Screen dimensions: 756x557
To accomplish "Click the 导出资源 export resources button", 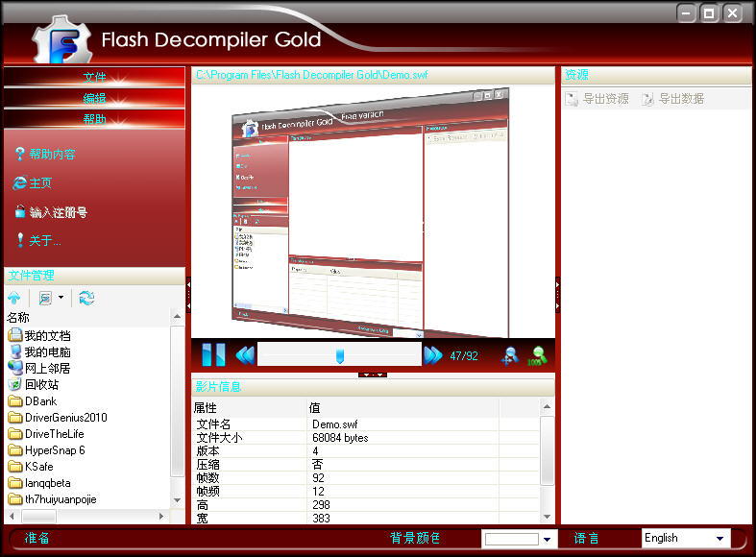I will [597, 99].
